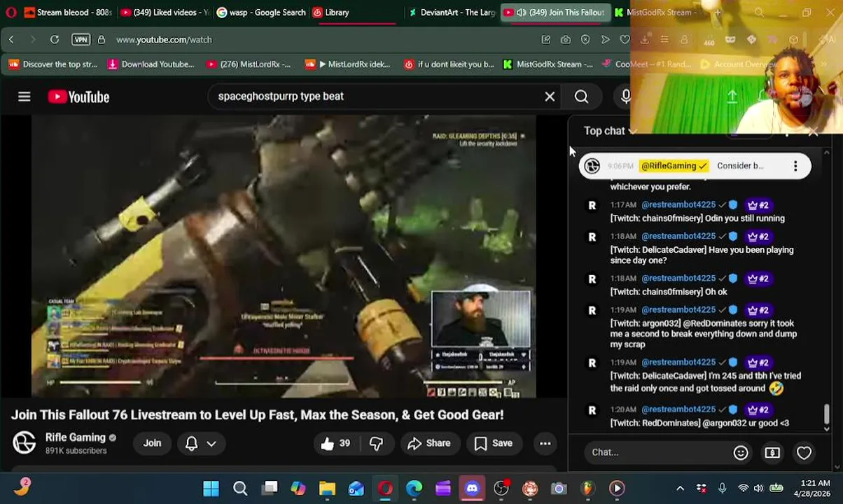Reload the YouTube page

pyautogui.click(x=55, y=40)
